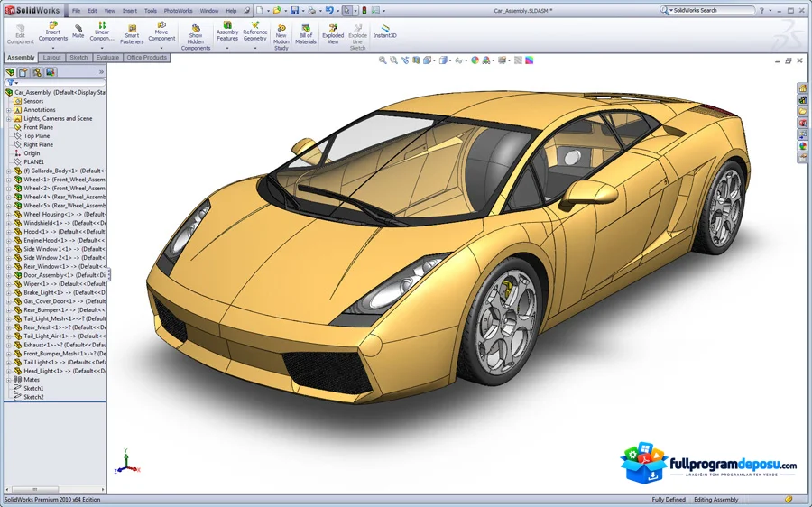812x507 pixels.
Task: Expand the FeatureManager panel chevron
Action: [x=101, y=72]
